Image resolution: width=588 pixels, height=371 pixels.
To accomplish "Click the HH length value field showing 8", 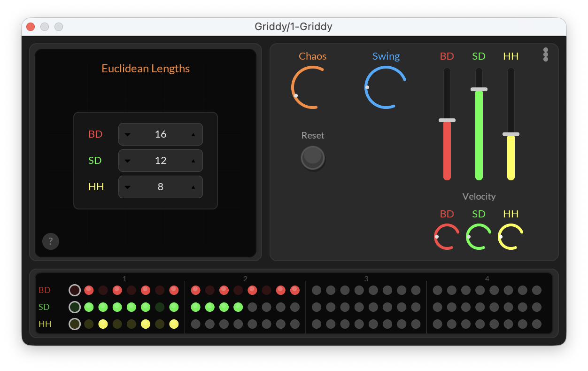I will 161,187.
